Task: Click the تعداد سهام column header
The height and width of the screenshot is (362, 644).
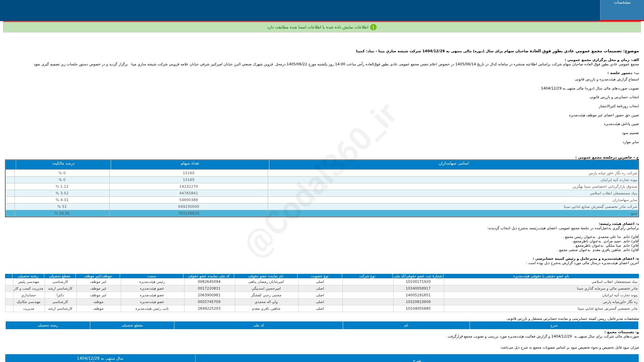Action: [x=190, y=164]
